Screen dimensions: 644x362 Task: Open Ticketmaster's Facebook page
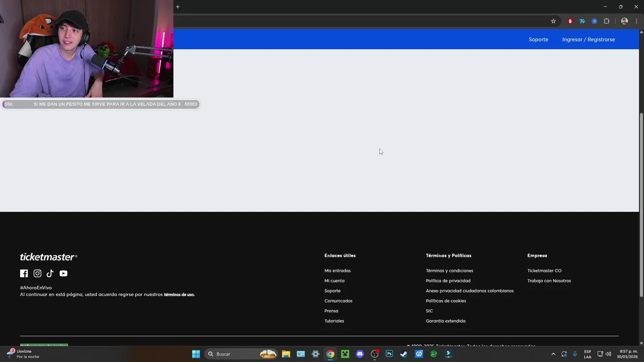24,274
